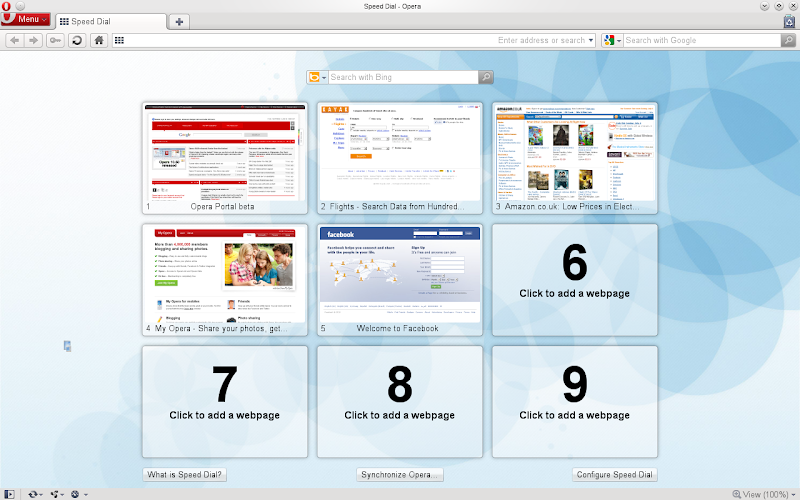Screen dimensions: 800x500
Task: Click the Bing search magnifier button
Action: 486,77
